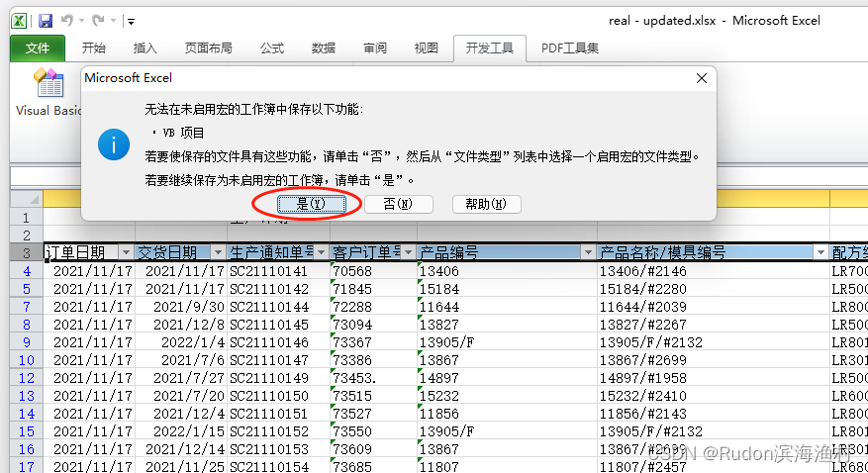Screen dimensions: 868x473
Task: Click cell SC21110154
Action: pyautogui.click(x=278, y=467)
